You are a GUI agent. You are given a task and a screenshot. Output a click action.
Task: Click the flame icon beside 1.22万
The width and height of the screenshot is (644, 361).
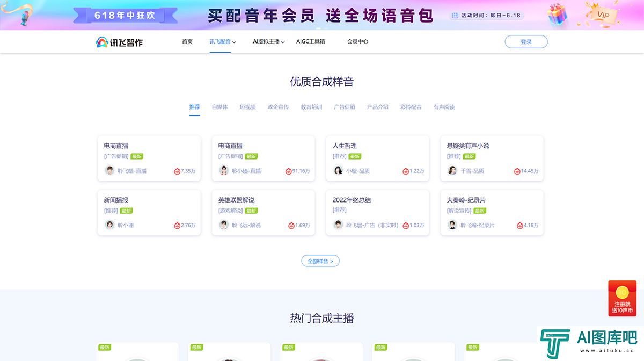(406, 171)
